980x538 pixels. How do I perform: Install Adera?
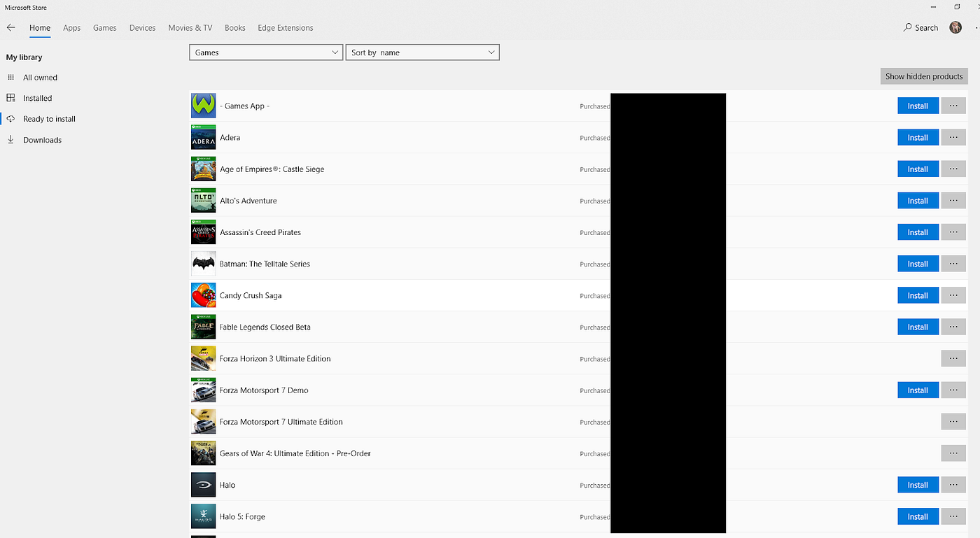pos(918,137)
